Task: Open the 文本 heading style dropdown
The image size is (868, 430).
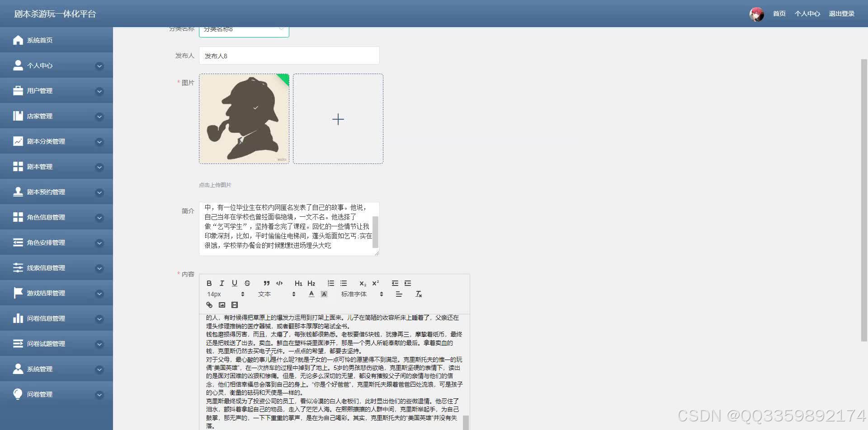Action: point(277,294)
